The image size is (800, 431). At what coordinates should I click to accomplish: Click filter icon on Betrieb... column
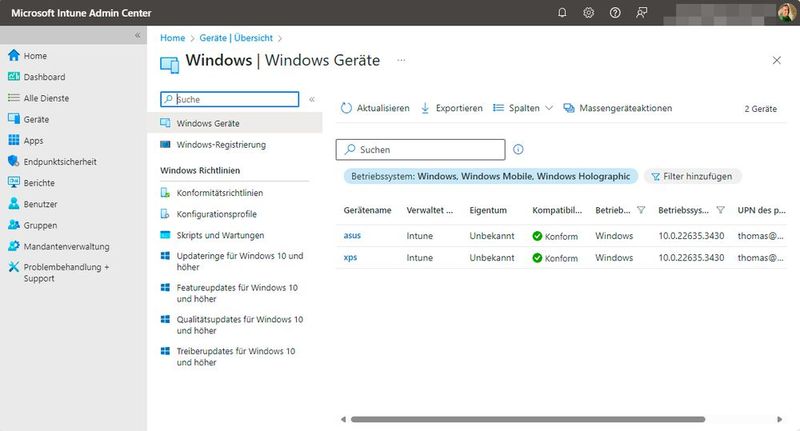pos(641,210)
